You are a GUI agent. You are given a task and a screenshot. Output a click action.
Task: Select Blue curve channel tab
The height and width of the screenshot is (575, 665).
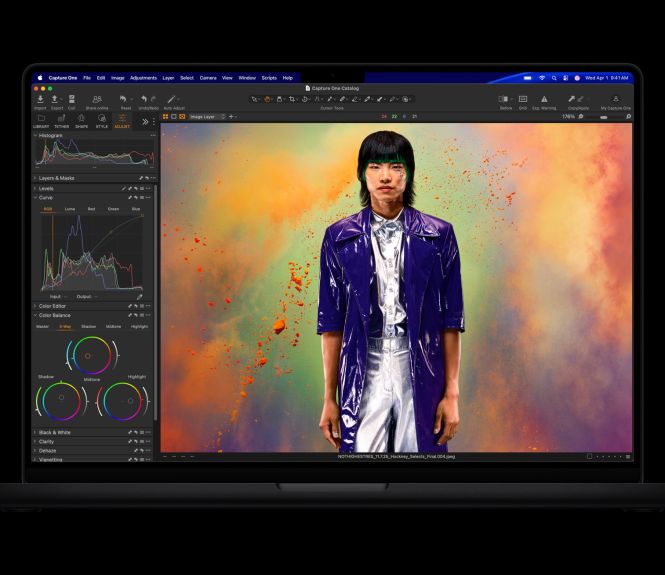[136, 209]
